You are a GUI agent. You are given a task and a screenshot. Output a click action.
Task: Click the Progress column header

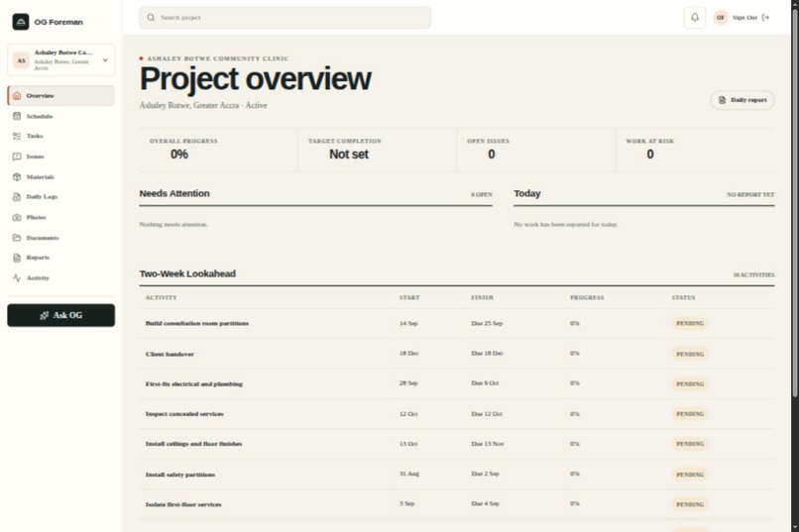pyautogui.click(x=587, y=297)
